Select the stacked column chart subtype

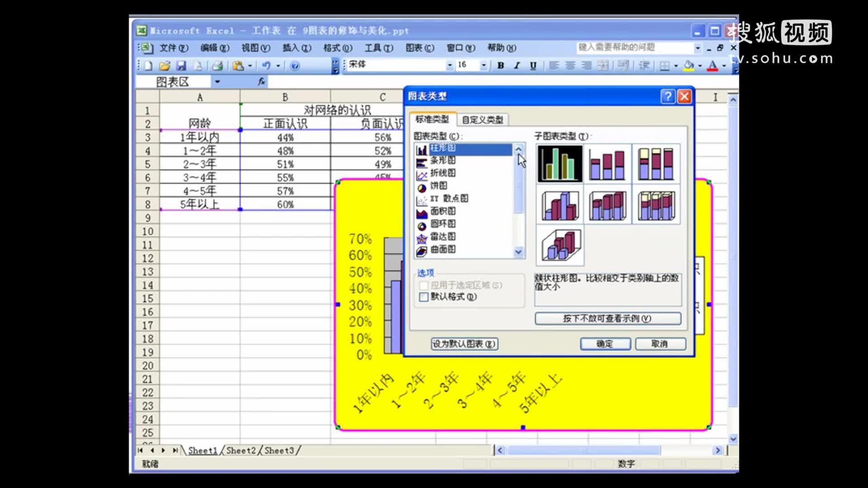(607, 164)
